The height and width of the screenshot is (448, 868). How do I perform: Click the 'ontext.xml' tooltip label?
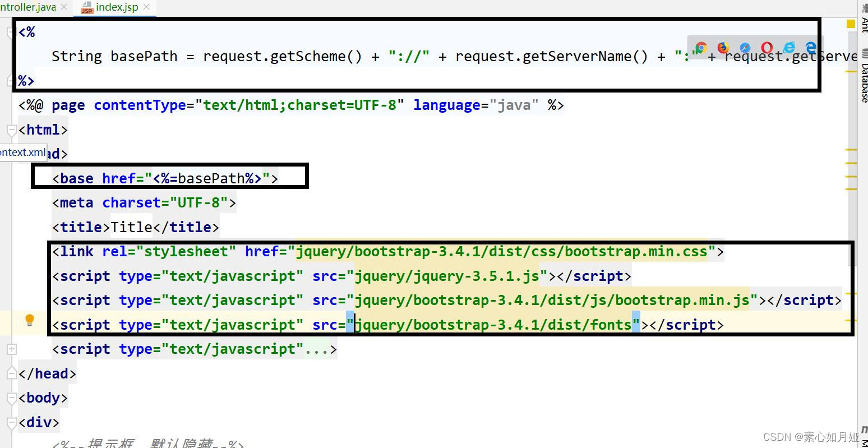(22, 152)
